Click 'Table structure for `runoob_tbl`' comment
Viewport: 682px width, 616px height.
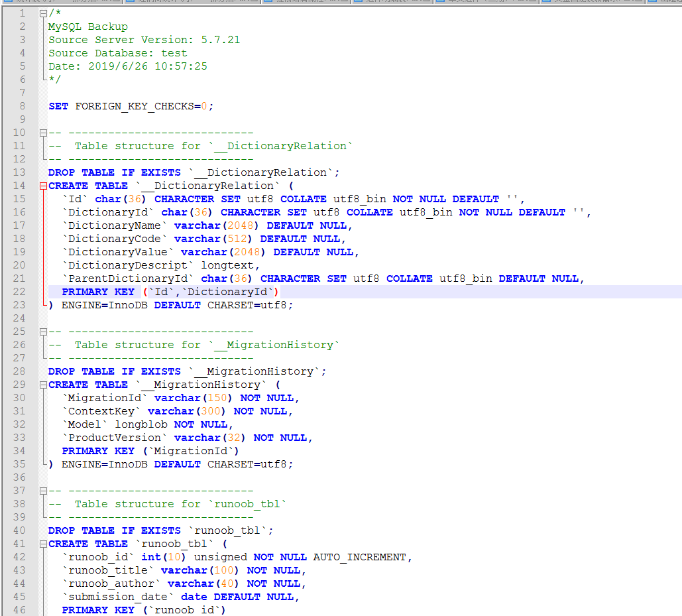pos(180,504)
